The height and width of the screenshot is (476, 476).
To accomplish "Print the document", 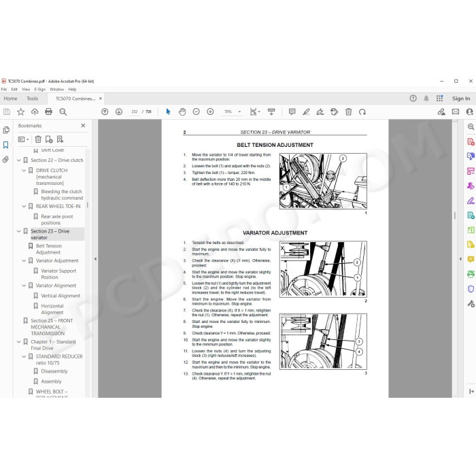I will point(48,112).
